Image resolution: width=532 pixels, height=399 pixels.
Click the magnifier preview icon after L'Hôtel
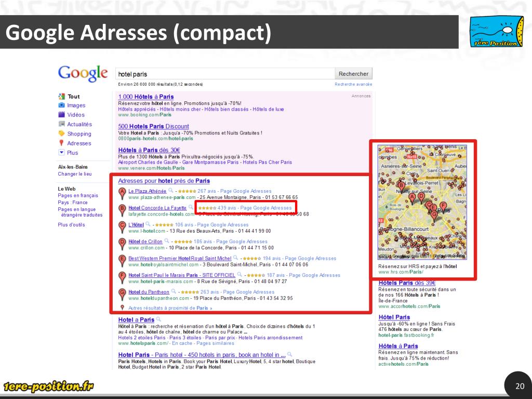point(148,224)
